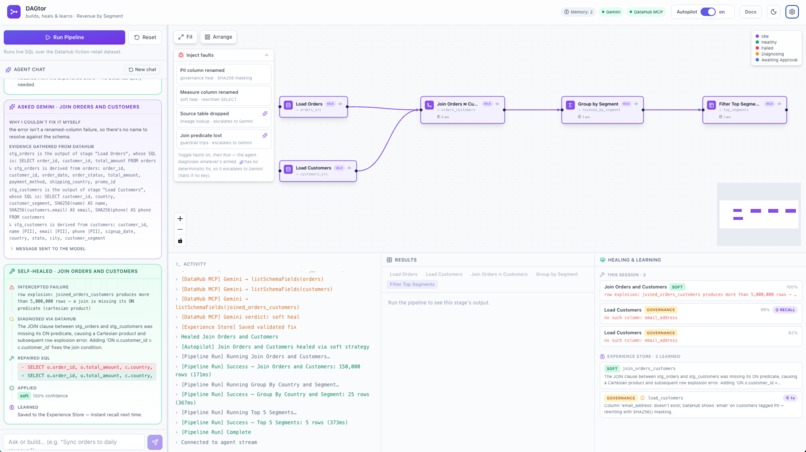Open the Join Orders ⋈ Customers results tab

coord(499,274)
